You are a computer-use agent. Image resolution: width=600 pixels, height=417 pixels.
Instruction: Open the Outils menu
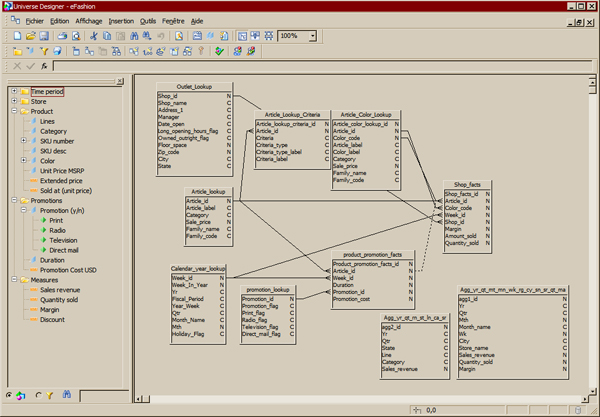[x=149, y=20]
